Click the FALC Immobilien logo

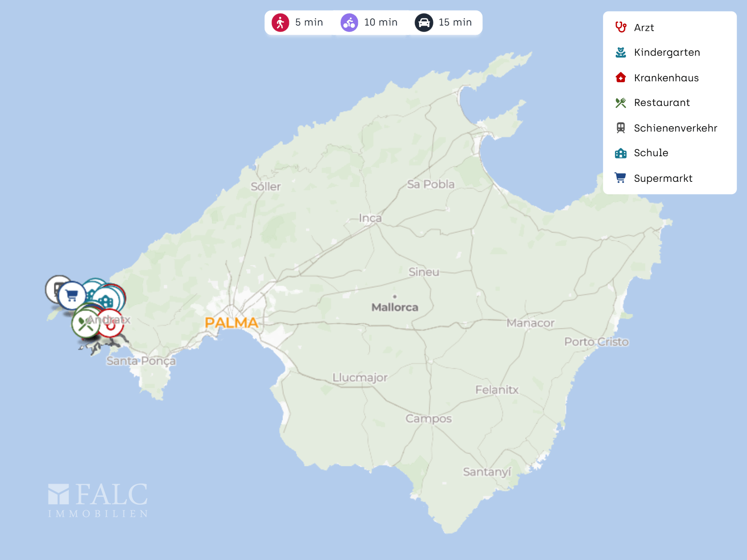click(x=98, y=500)
